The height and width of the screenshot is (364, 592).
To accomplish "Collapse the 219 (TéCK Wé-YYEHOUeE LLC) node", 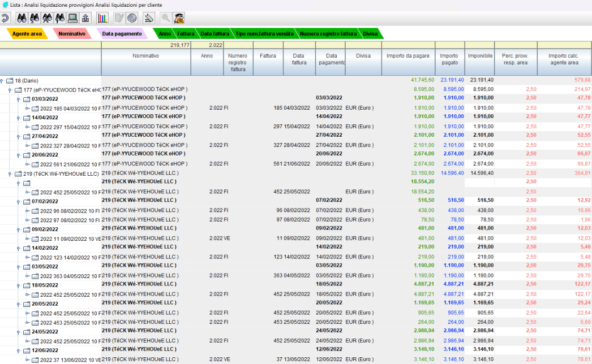I will (10, 174).
